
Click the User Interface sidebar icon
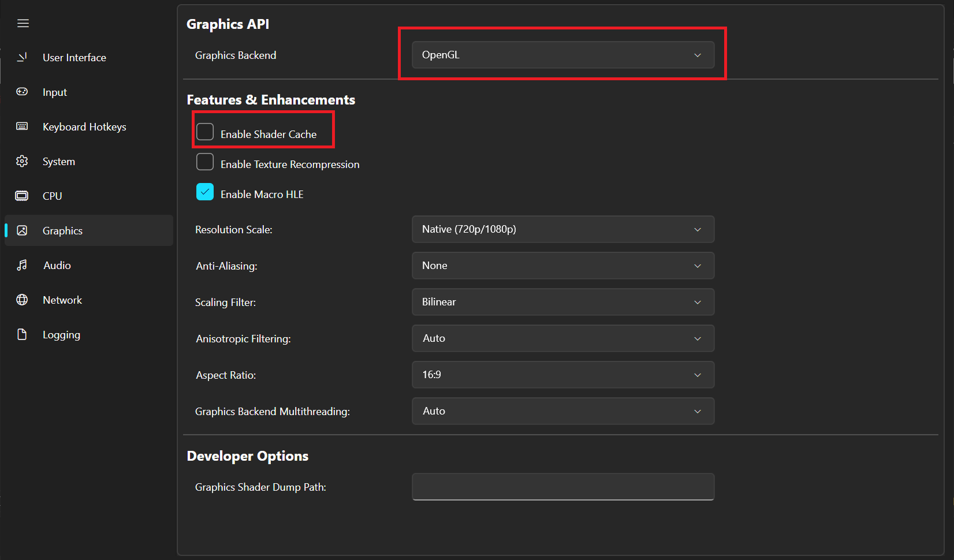click(x=22, y=57)
